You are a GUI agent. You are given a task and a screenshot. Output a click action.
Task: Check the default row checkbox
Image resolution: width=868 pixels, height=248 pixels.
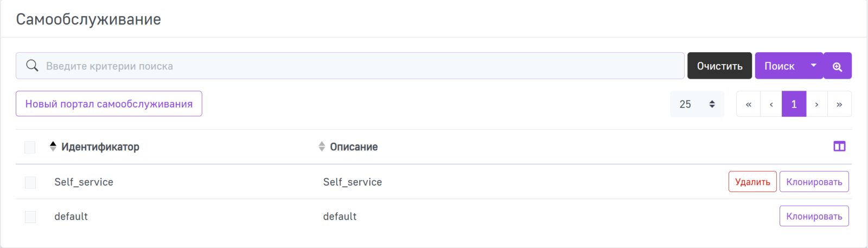30,217
